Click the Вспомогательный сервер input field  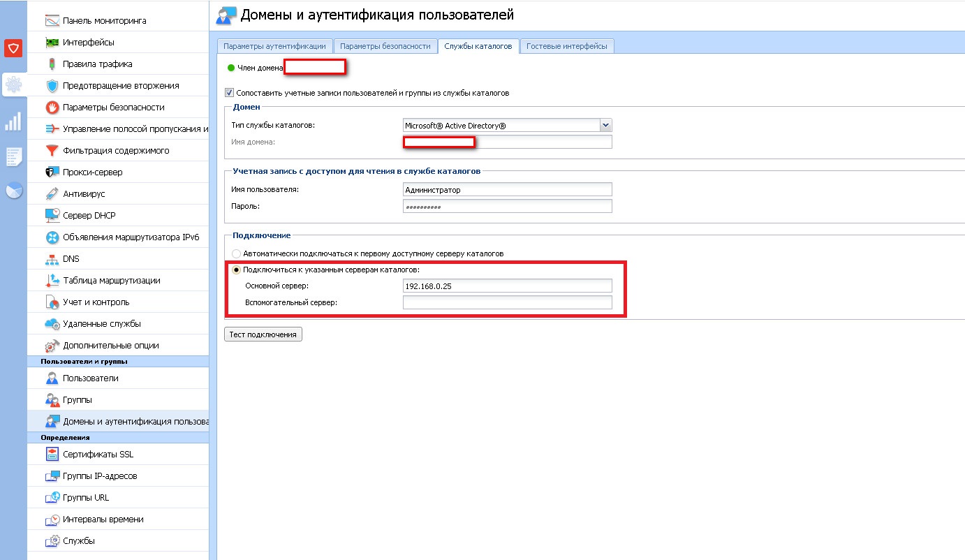click(x=508, y=302)
